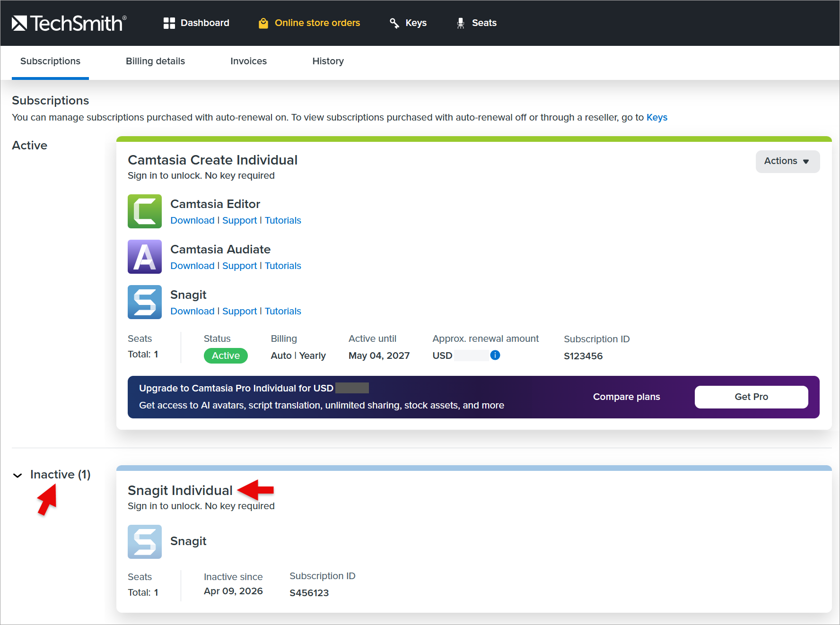The height and width of the screenshot is (625, 840).
Task: Open Camtasia Editor Support link
Action: (x=239, y=221)
